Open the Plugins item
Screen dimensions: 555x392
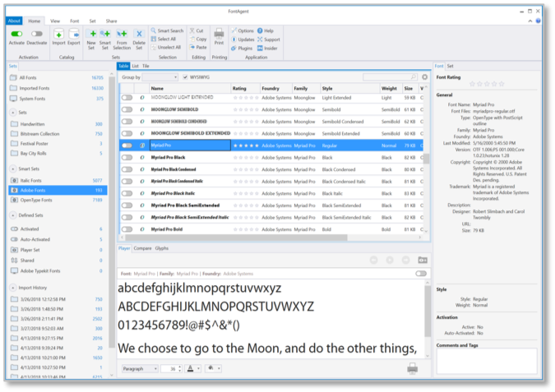tap(242, 48)
